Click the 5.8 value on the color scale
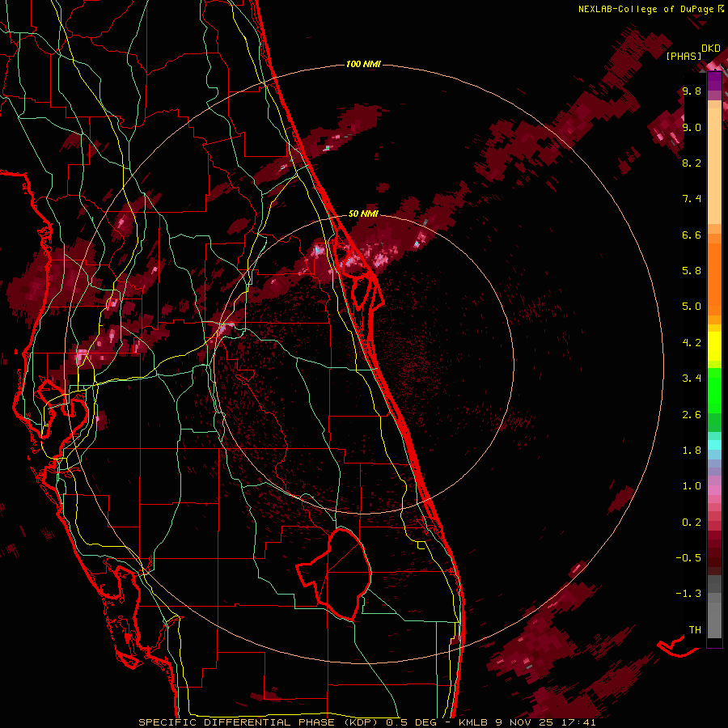 (692, 271)
